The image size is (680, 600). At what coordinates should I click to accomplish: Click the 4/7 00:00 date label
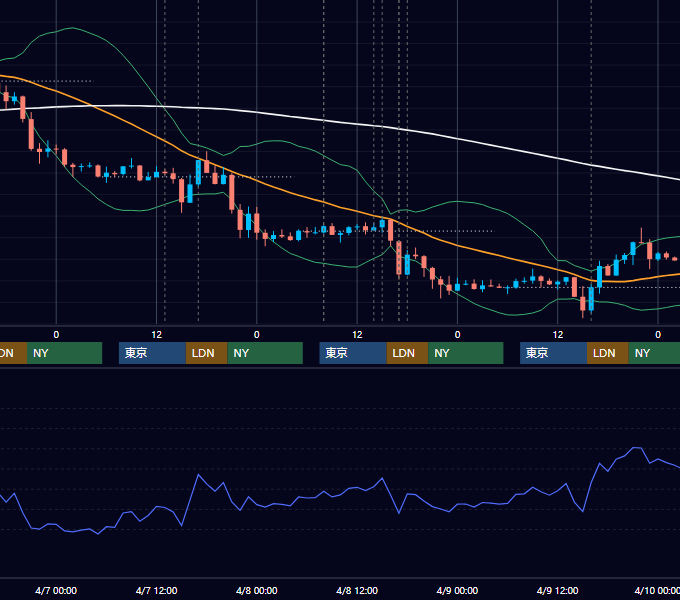pyautogui.click(x=56, y=590)
